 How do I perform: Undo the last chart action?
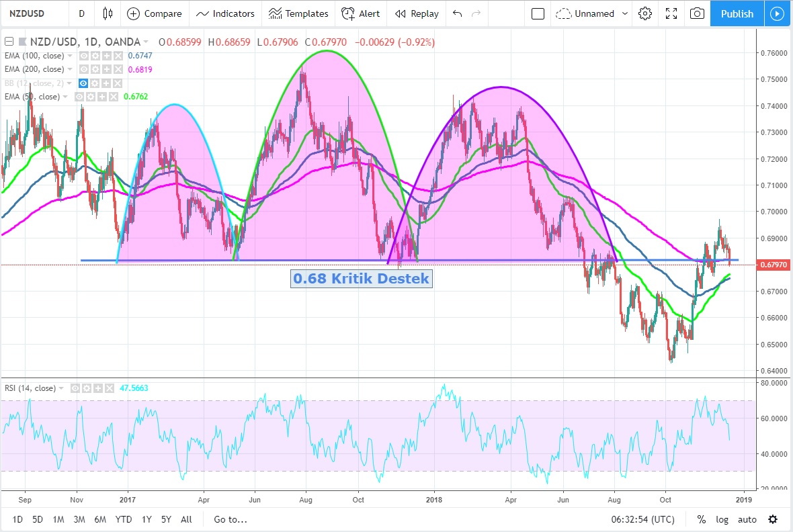point(458,13)
